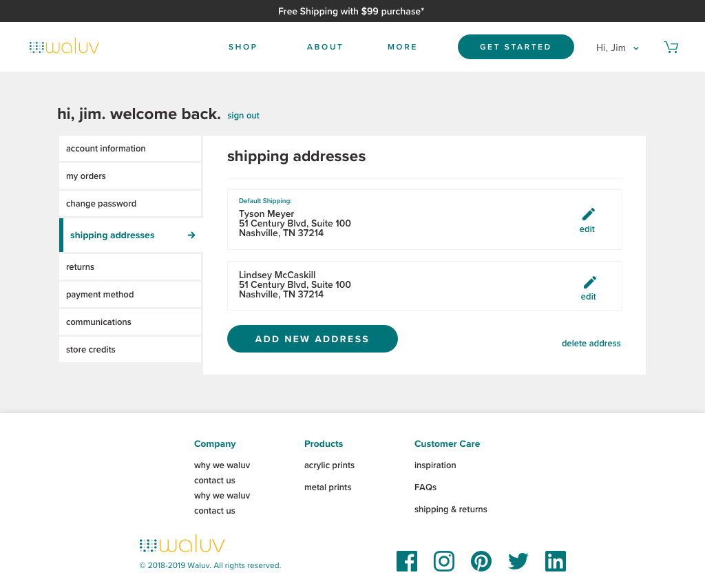
Task: Open FAQs footer link
Action: point(425,487)
